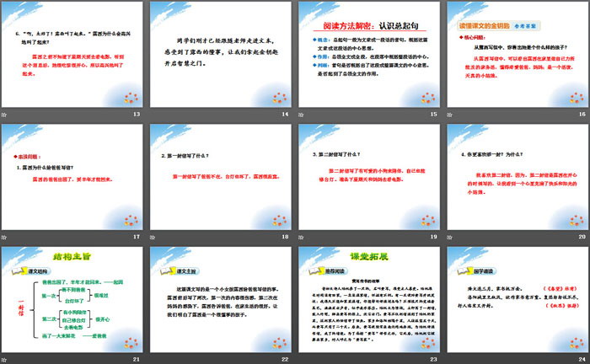Open slide 22 thumbnail with 课文主旨 text

[220, 298]
